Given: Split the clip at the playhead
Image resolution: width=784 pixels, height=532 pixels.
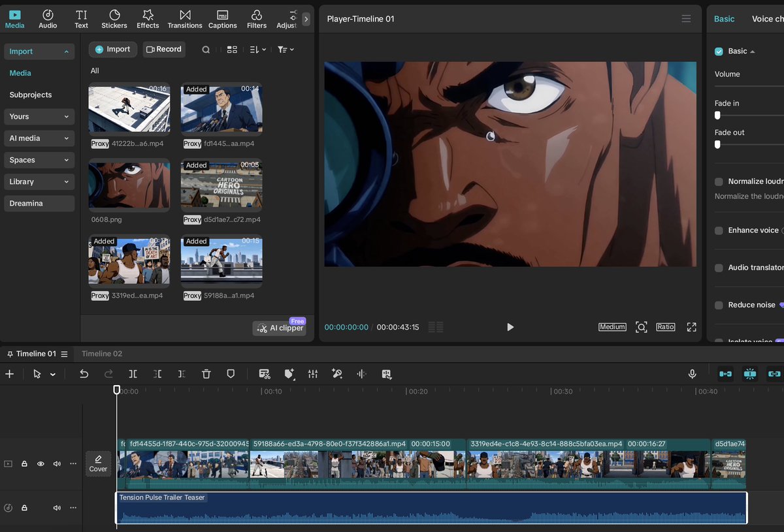Looking at the screenshot, I should click(133, 374).
